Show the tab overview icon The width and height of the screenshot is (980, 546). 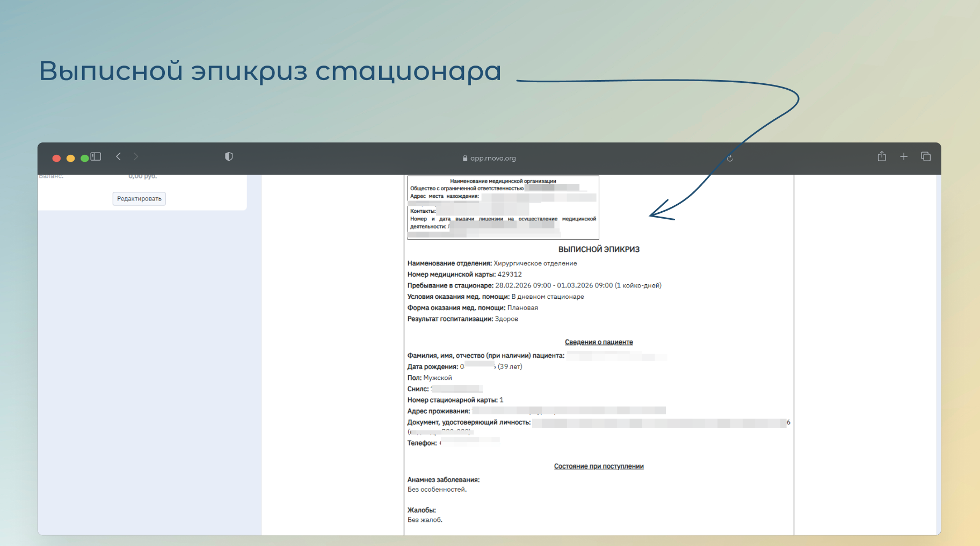(x=926, y=156)
